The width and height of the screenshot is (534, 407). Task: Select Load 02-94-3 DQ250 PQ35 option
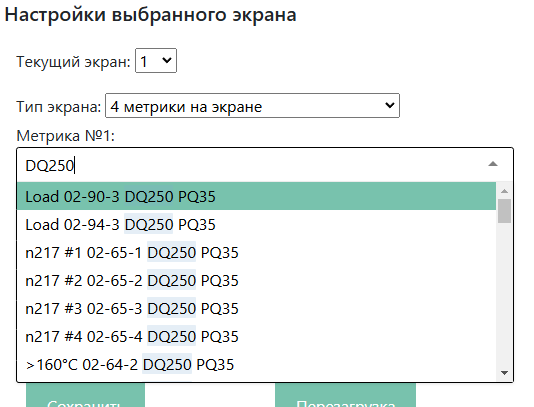coord(256,224)
